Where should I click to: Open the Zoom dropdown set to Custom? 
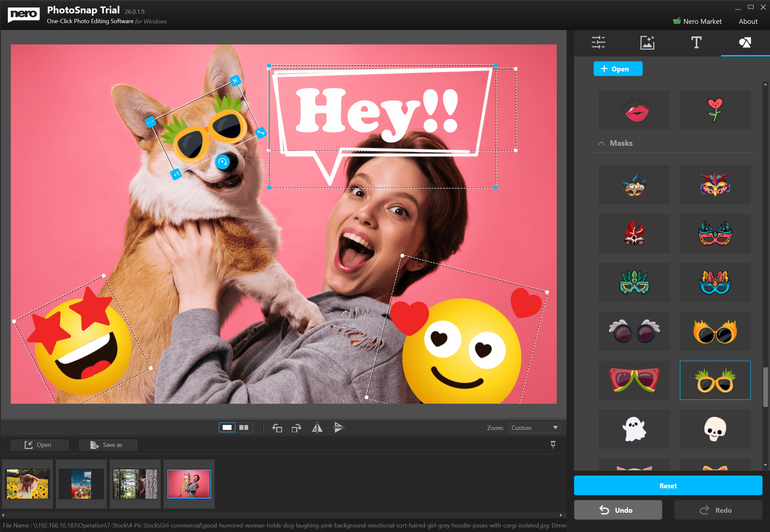(x=535, y=428)
